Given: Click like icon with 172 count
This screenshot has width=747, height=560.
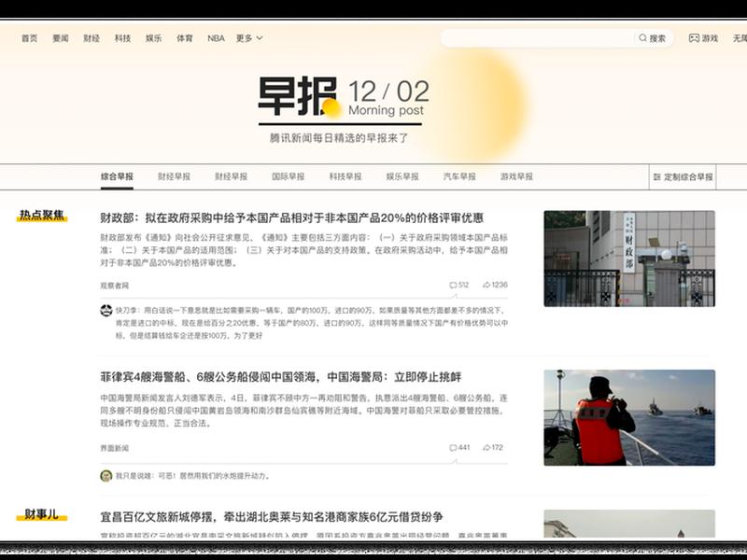Looking at the screenshot, I should tap(486, 448).
